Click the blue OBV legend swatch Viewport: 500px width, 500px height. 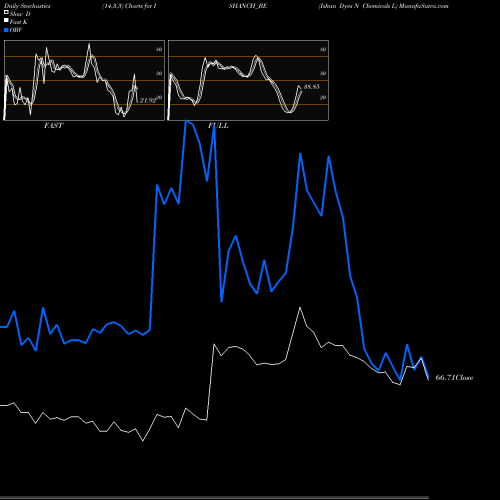[6, 30]
